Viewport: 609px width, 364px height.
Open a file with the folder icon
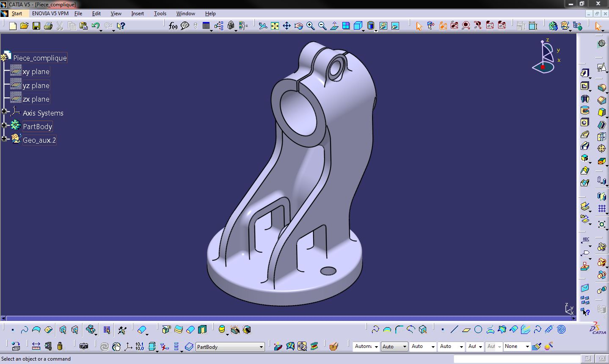pyautogui.click(x=25, y=26)
